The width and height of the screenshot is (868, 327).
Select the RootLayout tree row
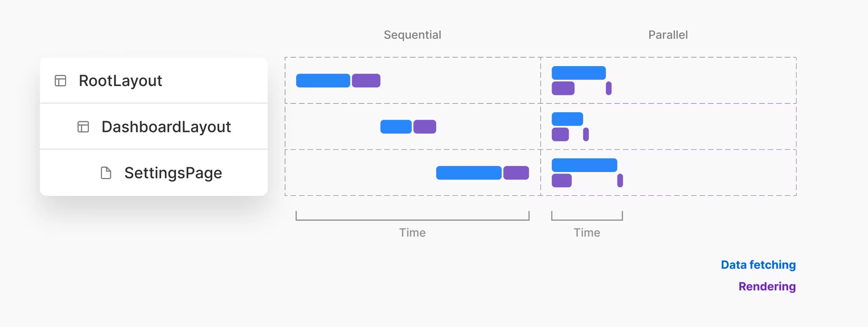click(x=154, y=80)
